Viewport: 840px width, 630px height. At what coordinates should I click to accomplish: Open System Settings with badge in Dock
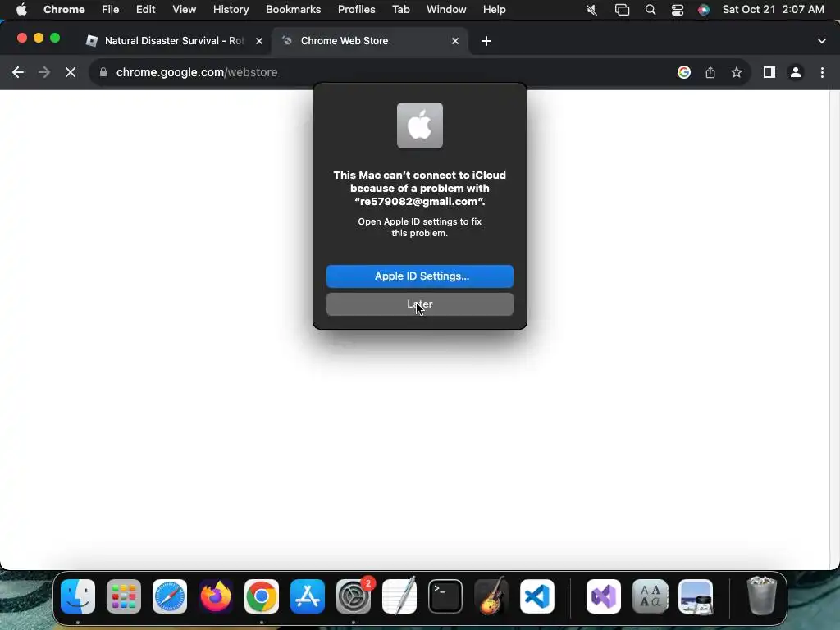point(354,596)
